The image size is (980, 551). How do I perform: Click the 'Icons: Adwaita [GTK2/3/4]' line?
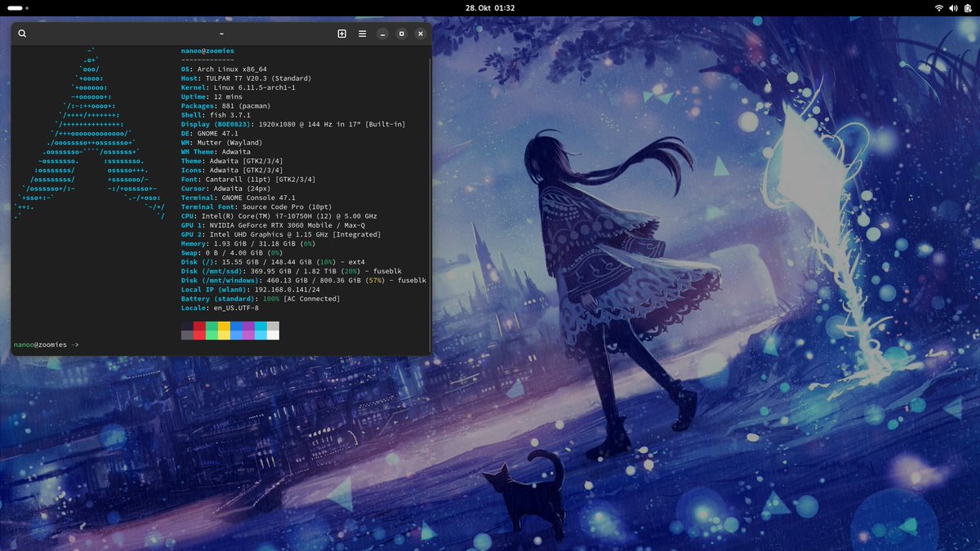[x=232, y=170]
